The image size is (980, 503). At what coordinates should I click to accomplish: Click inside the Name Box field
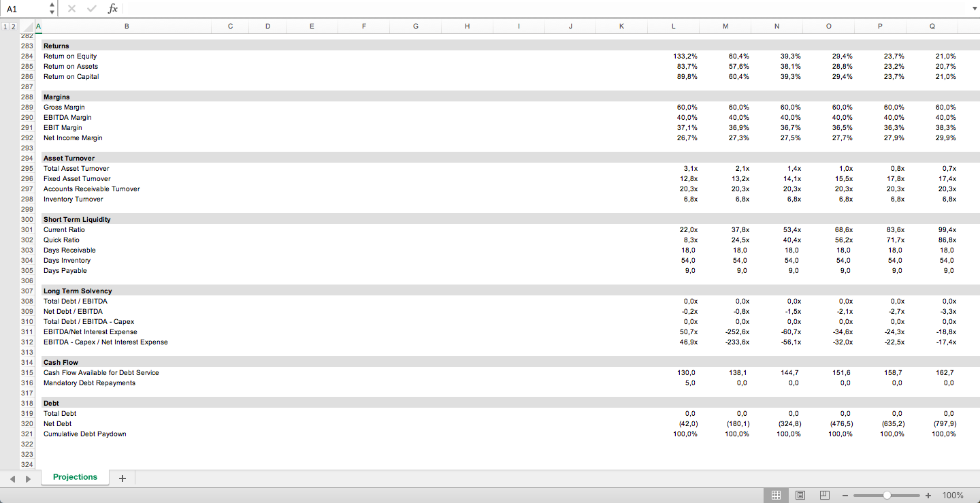pos(20,8)
